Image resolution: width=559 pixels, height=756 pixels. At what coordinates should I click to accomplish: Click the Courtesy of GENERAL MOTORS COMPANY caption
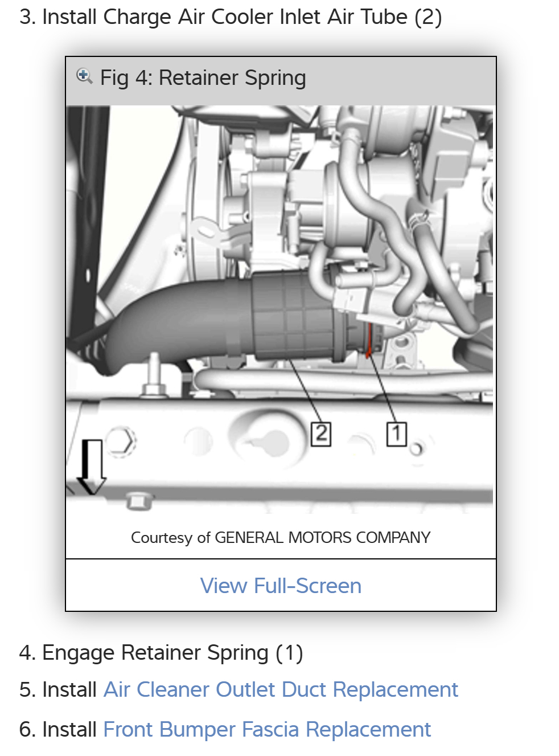point(281,537)
